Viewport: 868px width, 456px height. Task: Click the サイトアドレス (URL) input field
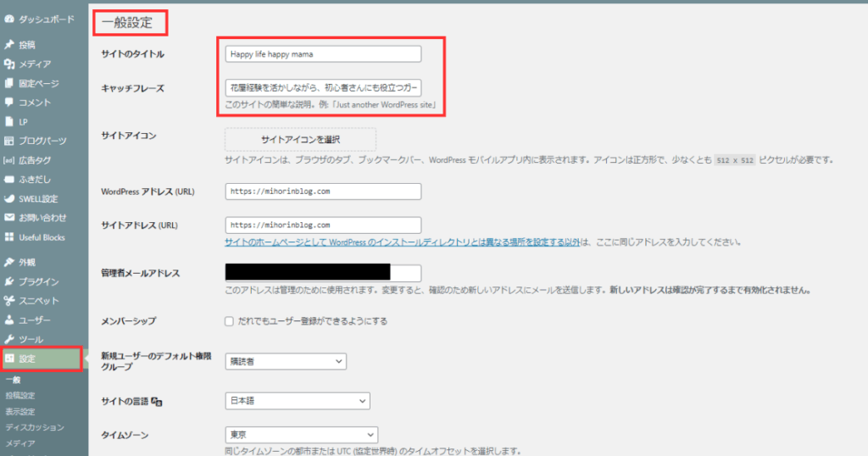(323, 225)
